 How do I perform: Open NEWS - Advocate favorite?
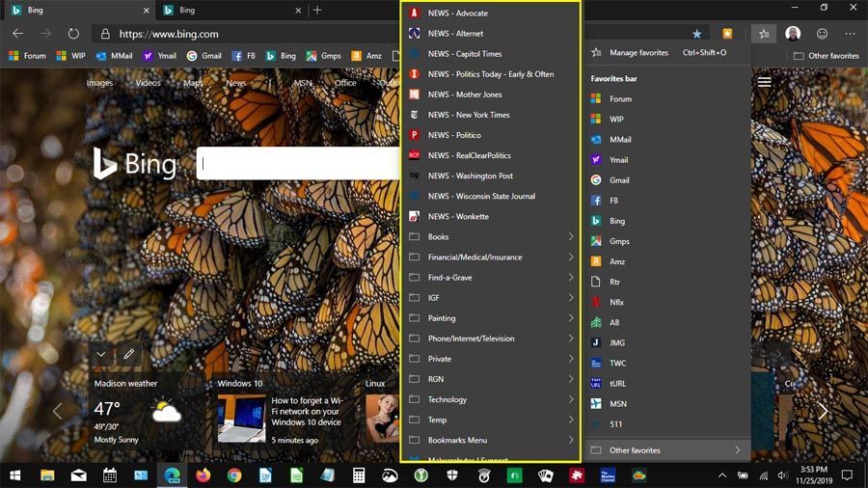491,13
